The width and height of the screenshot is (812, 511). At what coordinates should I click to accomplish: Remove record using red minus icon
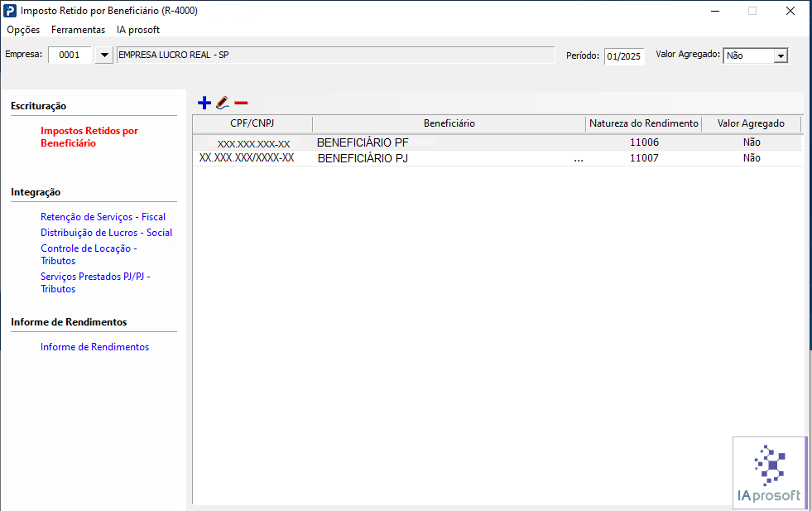[241, 103]
